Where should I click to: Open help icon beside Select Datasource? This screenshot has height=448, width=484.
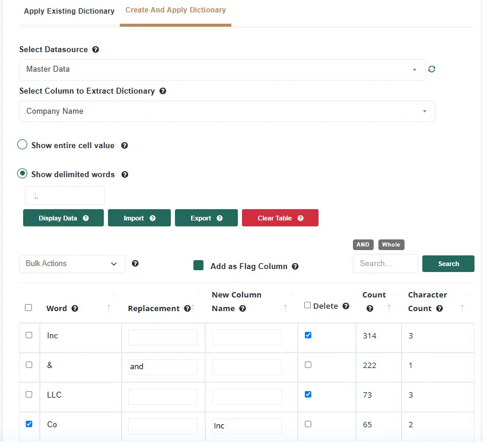[95, 50]
